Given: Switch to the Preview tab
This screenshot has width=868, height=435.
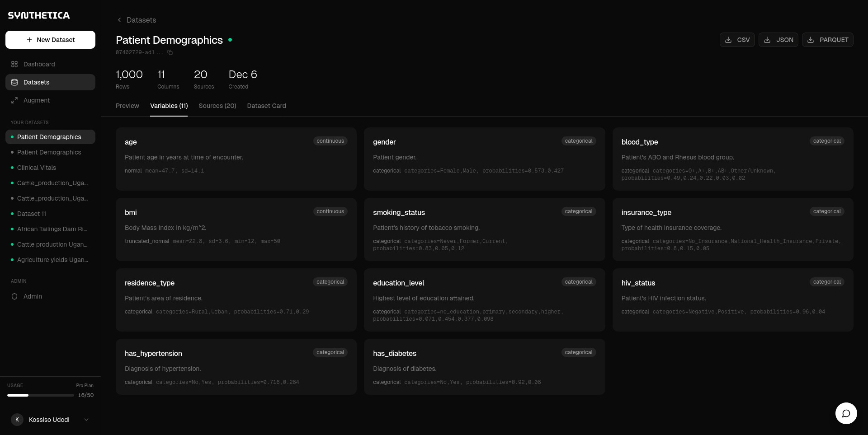Looking at the screenshot, I should pos(127,106).
